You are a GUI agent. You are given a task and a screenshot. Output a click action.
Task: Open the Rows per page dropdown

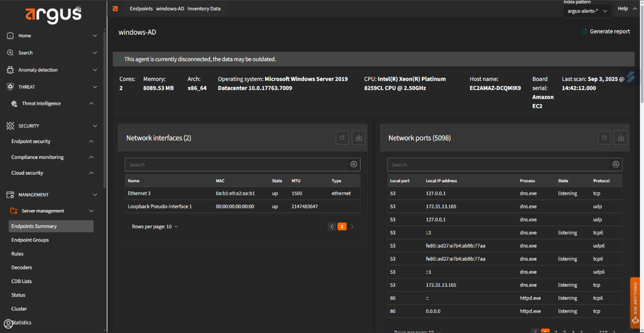[x=154, y=227]
